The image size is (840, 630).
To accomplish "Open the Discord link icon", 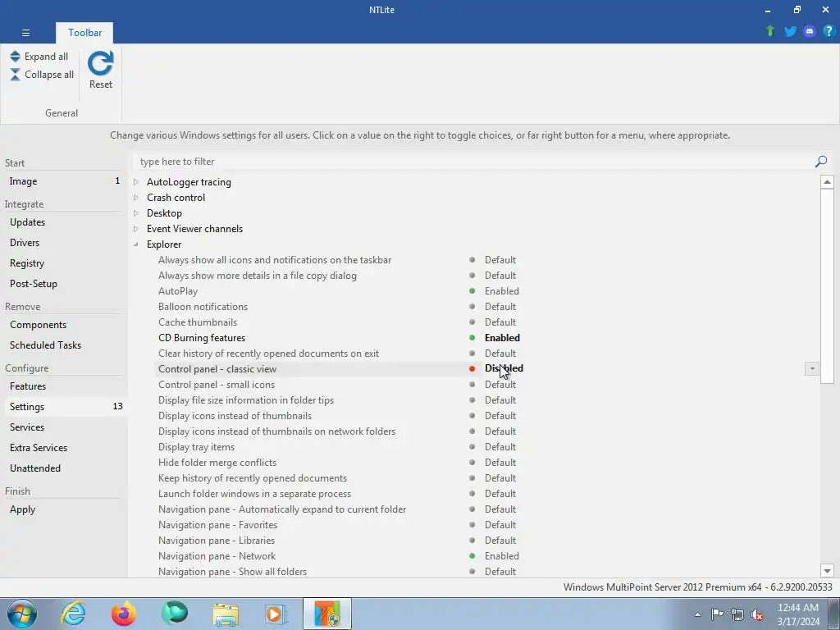I will (x=810, y=31).
